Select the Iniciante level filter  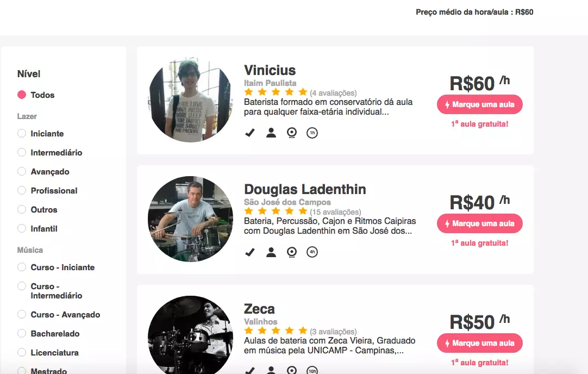[x=22, y=134]
